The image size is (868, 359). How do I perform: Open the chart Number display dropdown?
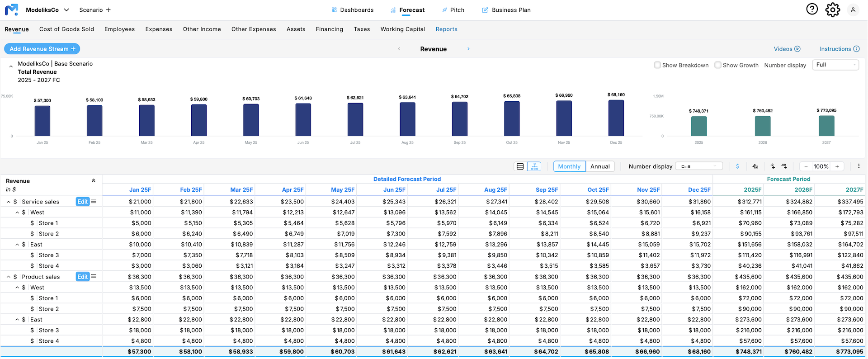tap(835, 65)
